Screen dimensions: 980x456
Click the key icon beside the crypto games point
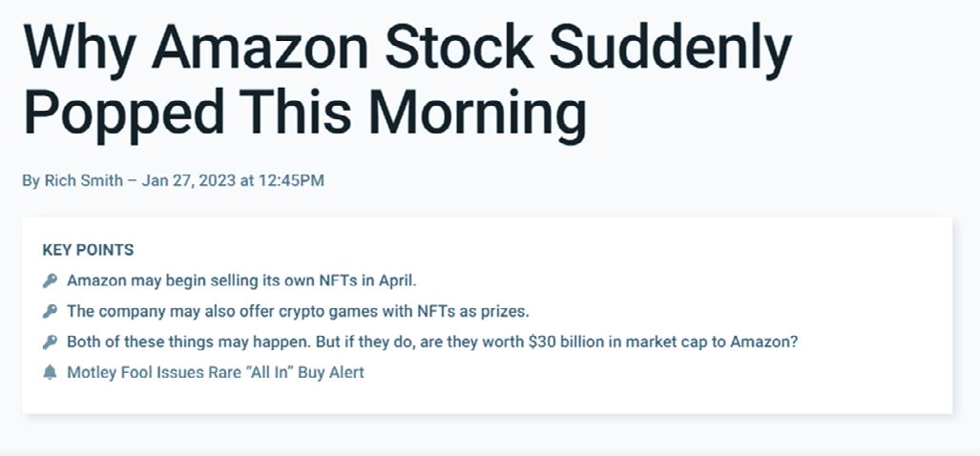click(50, 311)
